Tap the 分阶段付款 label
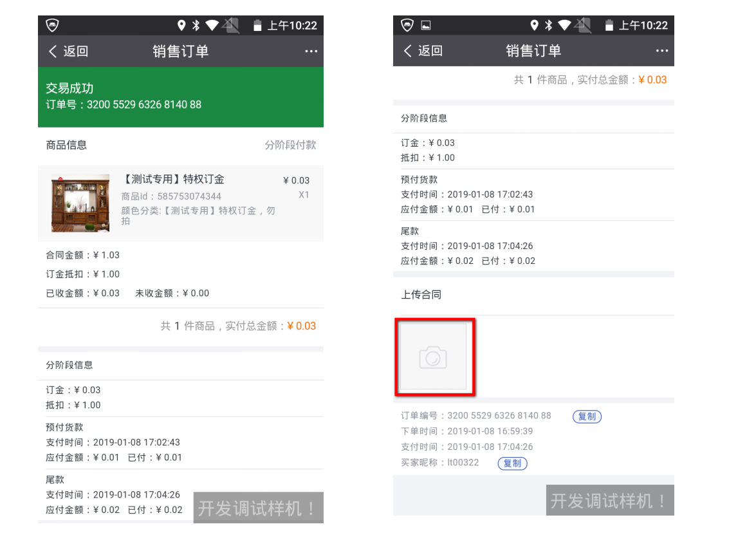The width and height of the screenshot is (738, 560). click(x=290, y=145)
